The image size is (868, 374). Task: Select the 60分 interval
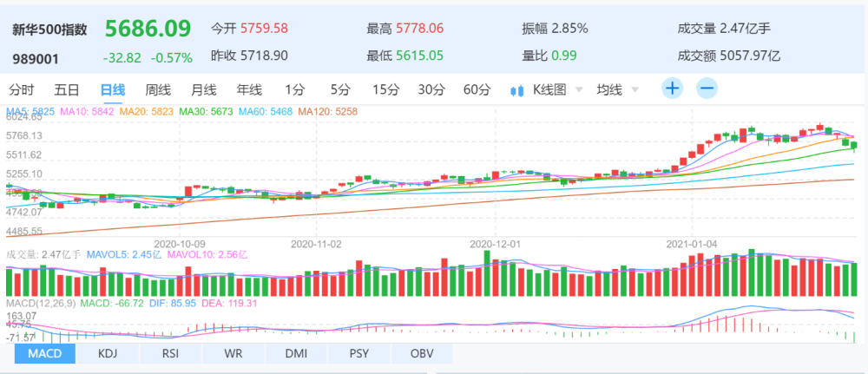[477, 89]
